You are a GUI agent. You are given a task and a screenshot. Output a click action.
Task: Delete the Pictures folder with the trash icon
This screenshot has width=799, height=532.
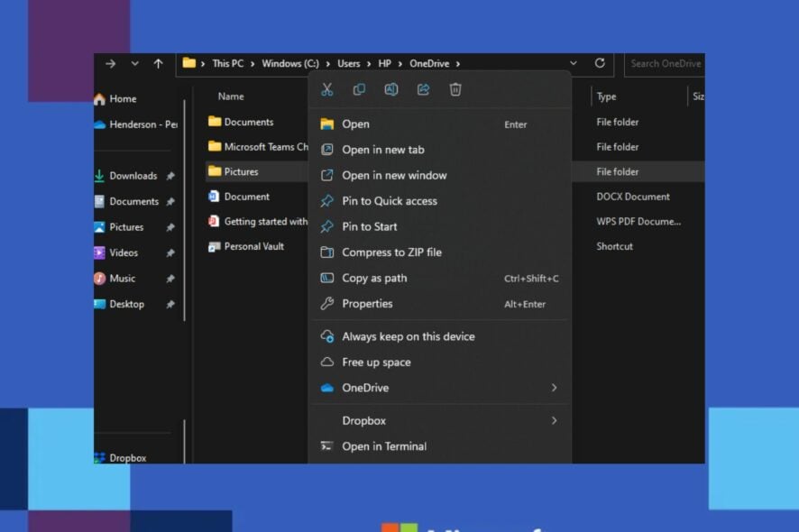(x=455, y=89)
